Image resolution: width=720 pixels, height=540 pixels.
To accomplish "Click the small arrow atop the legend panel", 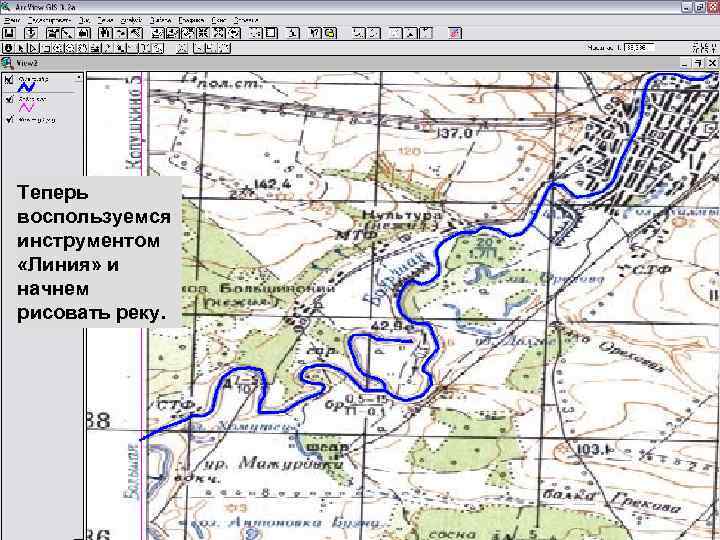I will [x=79, y=77].
